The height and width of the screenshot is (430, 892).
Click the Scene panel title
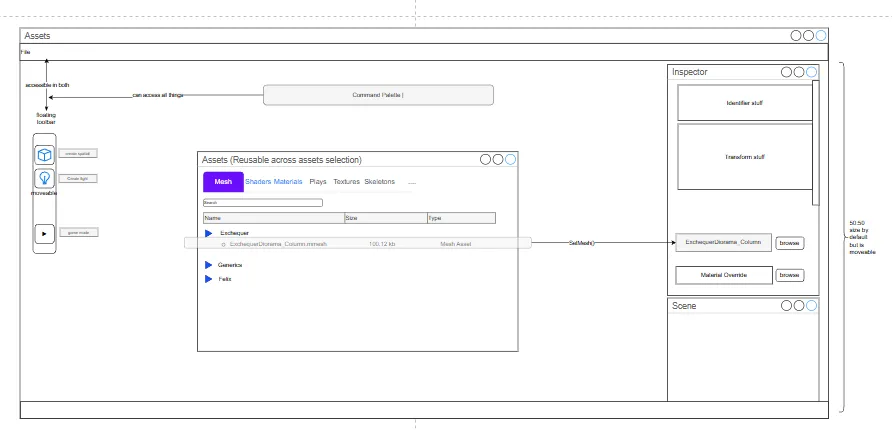click(684, 306)
